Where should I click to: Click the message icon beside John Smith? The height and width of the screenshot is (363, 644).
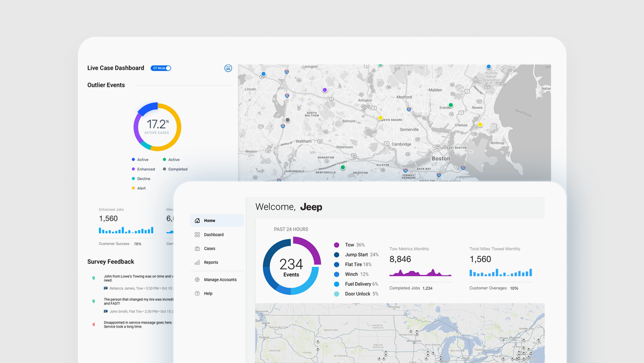tap(106, 311)
